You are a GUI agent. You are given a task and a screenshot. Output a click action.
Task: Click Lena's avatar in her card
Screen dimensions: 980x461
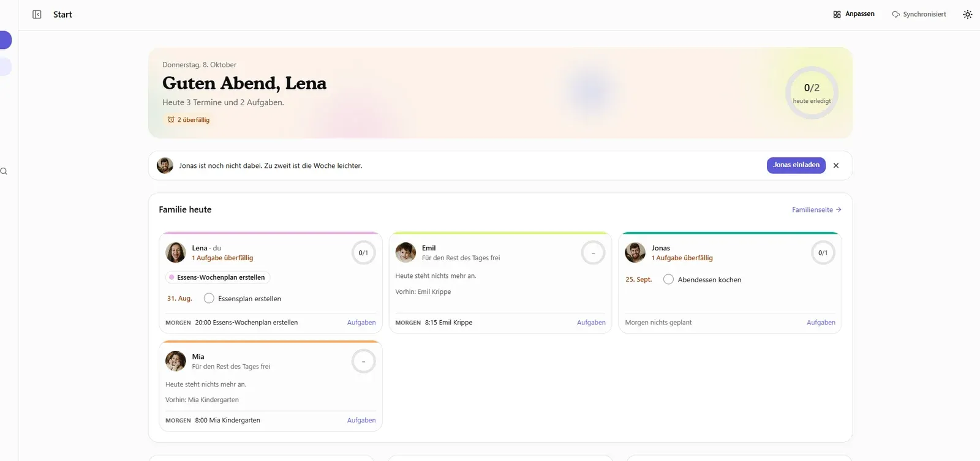coord(176,252)
